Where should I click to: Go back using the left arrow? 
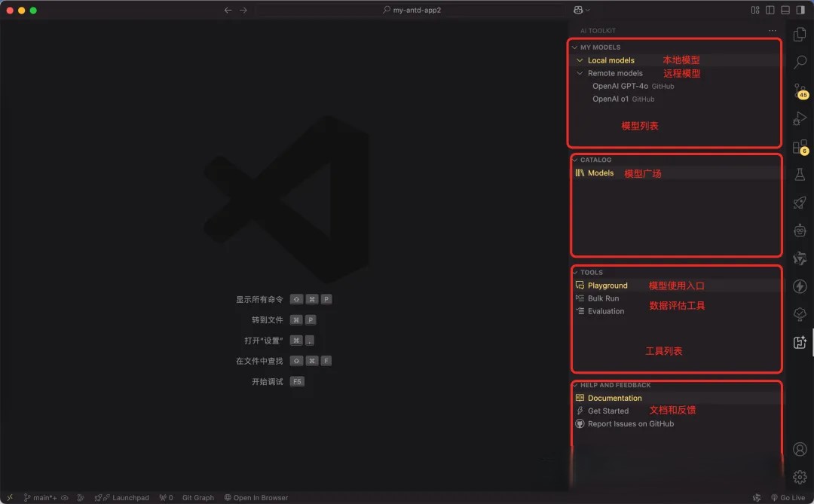(x=228, y=10)
